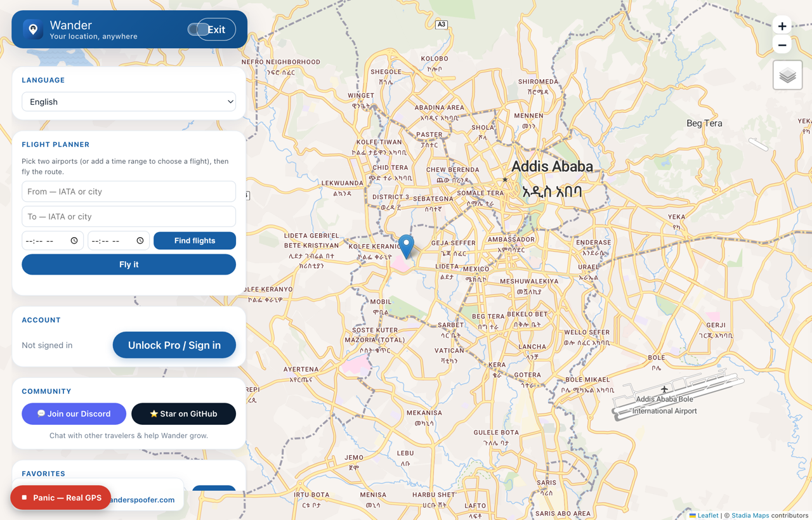Click the Shiromeda label
Screen dimensions: 812x520
coord(539,82)
